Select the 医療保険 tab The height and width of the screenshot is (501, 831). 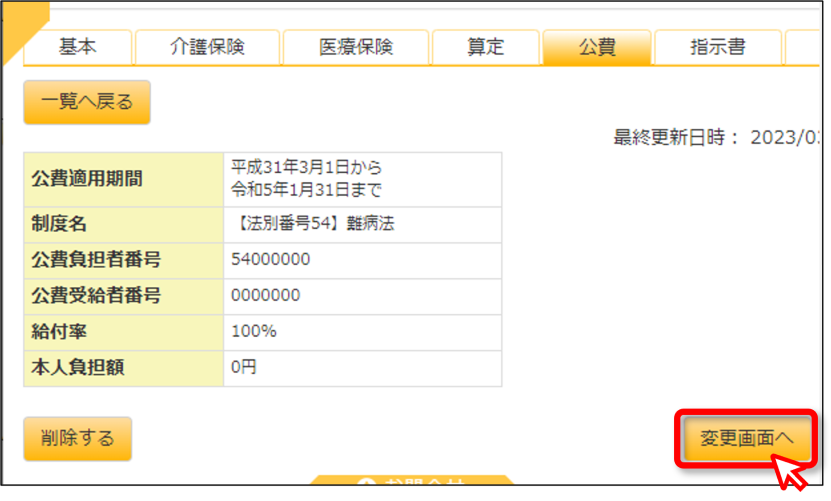356,47
